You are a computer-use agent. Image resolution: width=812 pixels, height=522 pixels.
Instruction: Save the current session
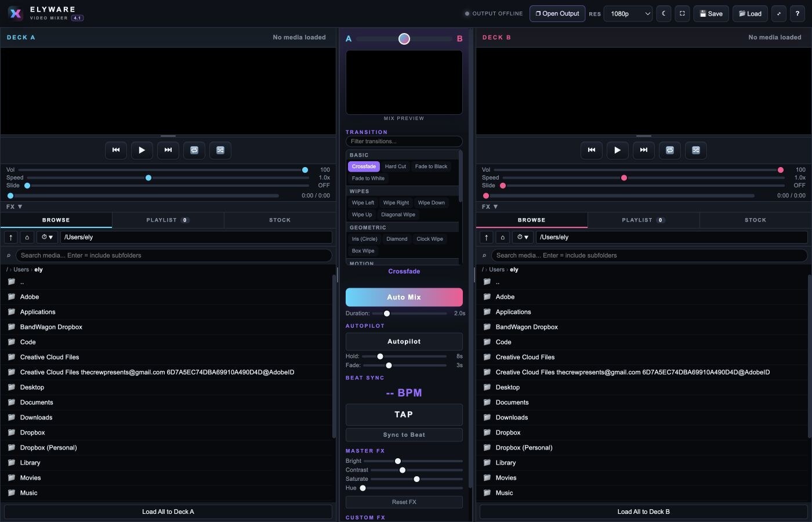(711, 13)
